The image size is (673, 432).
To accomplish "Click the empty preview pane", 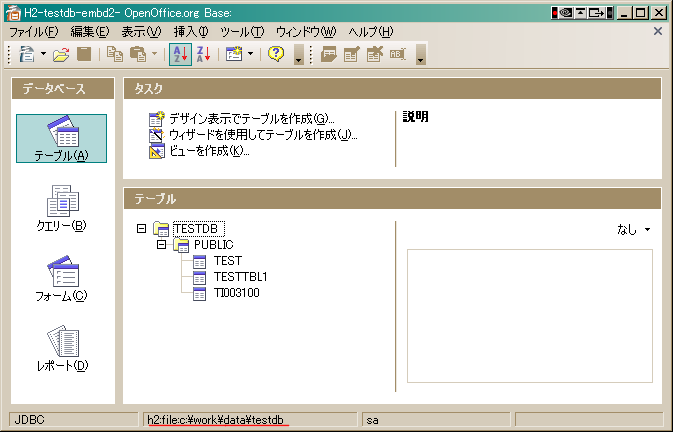I will click(x=530, y=316).
